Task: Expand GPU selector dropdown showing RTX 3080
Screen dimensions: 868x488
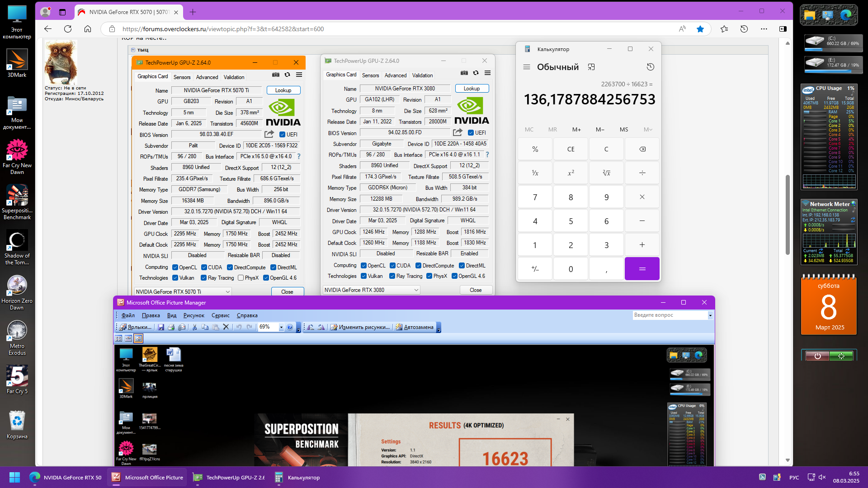Action: click(416, 290)
